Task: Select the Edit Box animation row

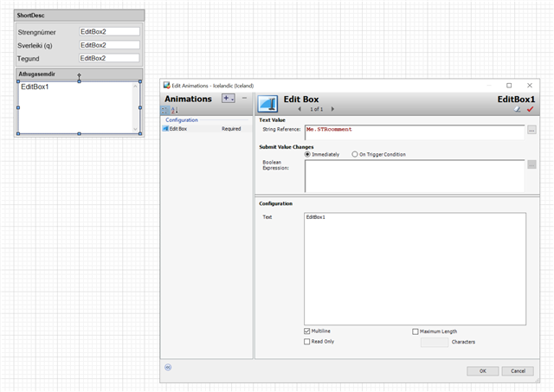Action: (x=207, y=129)
